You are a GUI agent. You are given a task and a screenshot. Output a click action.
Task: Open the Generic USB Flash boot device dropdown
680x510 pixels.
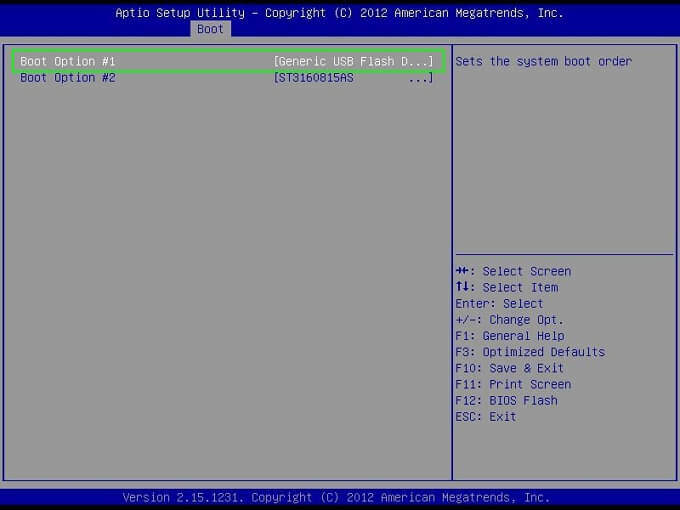click(x=353, y=62)
